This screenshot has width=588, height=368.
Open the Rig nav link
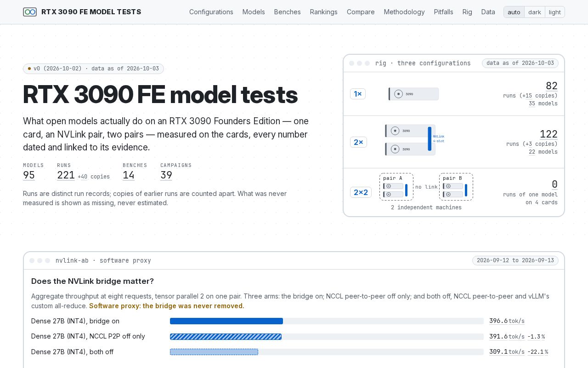467,12
